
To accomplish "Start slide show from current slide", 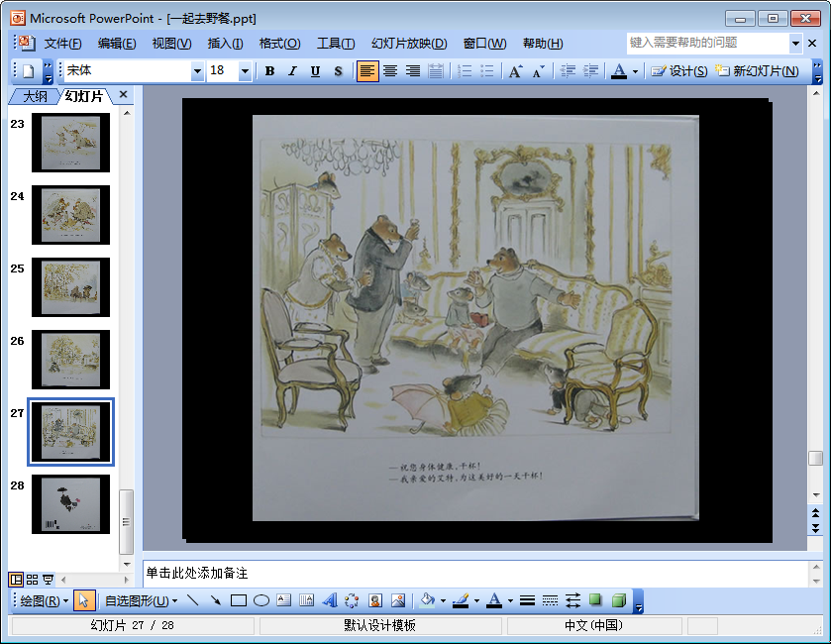I will pos(49,580).
